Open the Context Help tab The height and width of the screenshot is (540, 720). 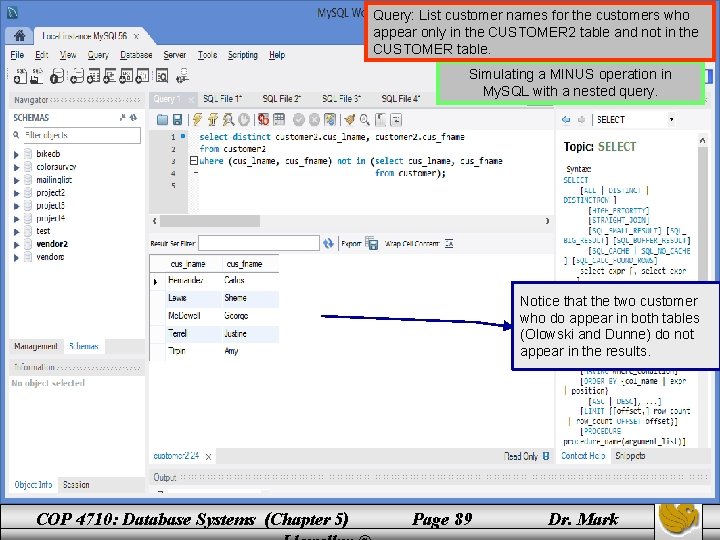pyautogui.click(x=583, y=456)
